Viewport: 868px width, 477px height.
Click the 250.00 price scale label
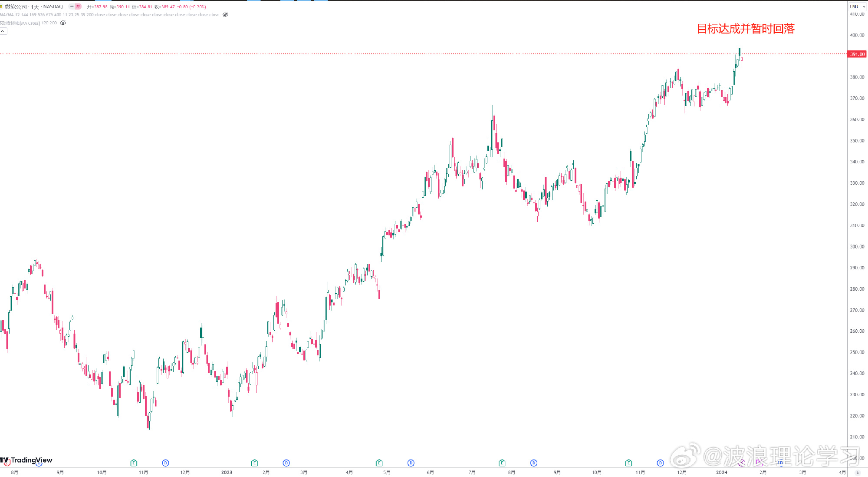(857, 352)
